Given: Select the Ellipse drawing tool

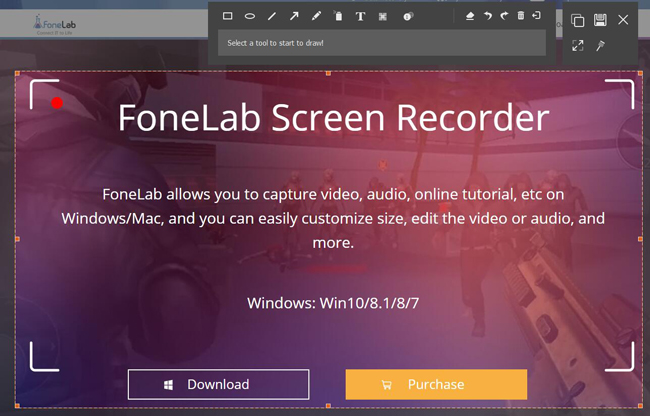Looking at the screenshot, I should [x=250, y=16].
